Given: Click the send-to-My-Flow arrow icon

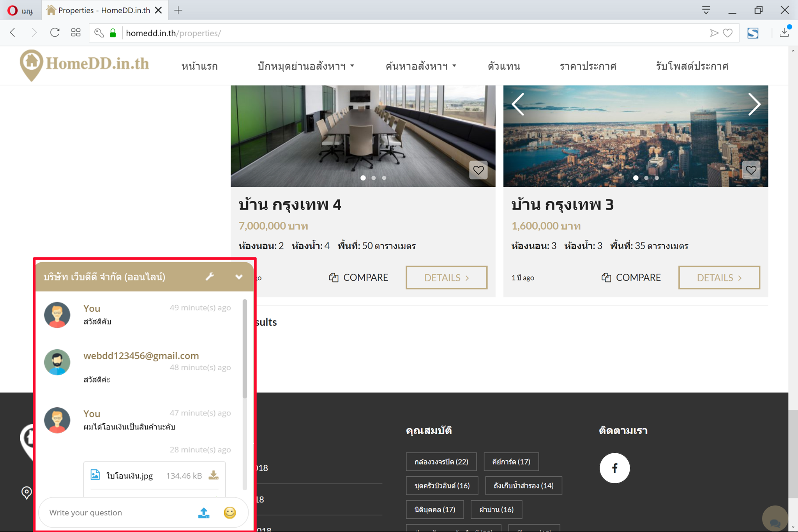Looking at the screenshot, I should click(x=714, y=33).
